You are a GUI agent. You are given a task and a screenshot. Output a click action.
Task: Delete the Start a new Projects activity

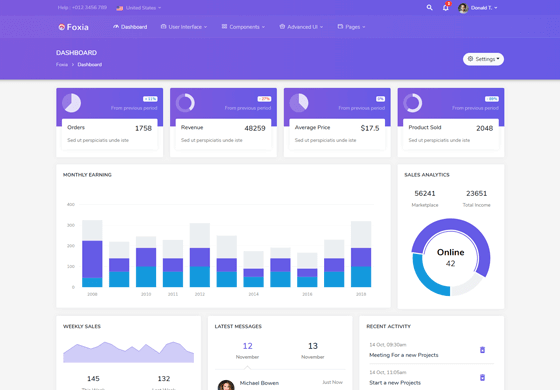coord(482,377)
